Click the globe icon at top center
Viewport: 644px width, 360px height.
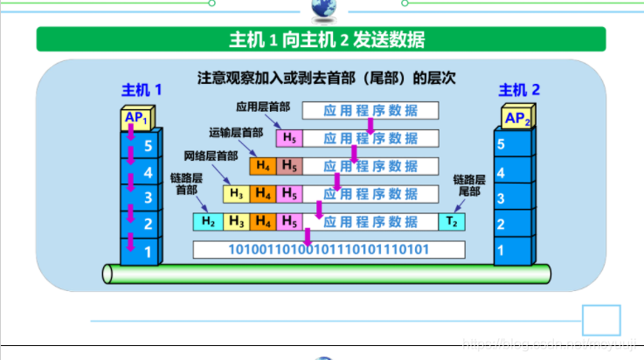[323, 10]
